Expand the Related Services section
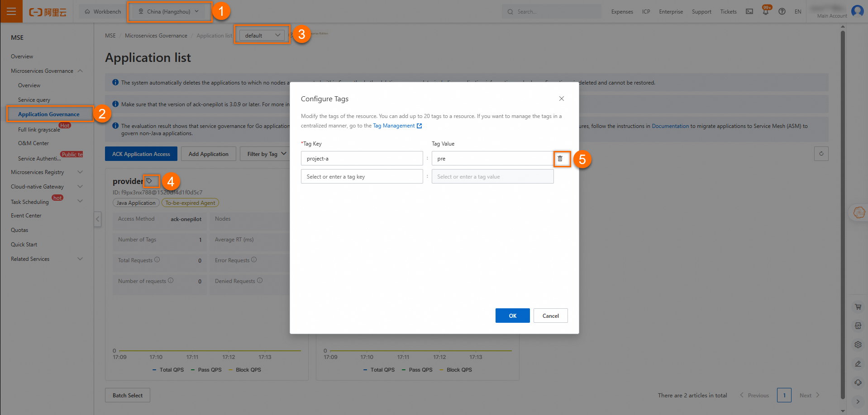The image size is (868, 415). (x=80, y=259)
